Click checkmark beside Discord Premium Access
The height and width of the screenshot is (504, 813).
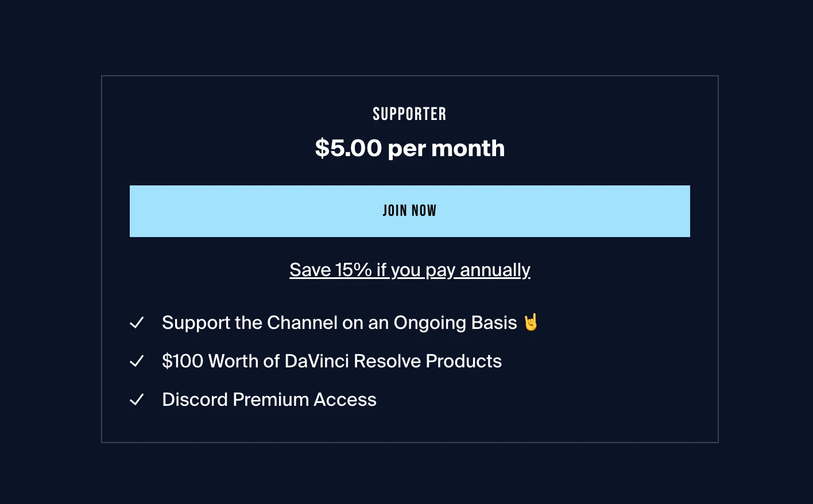coord(137,400)
